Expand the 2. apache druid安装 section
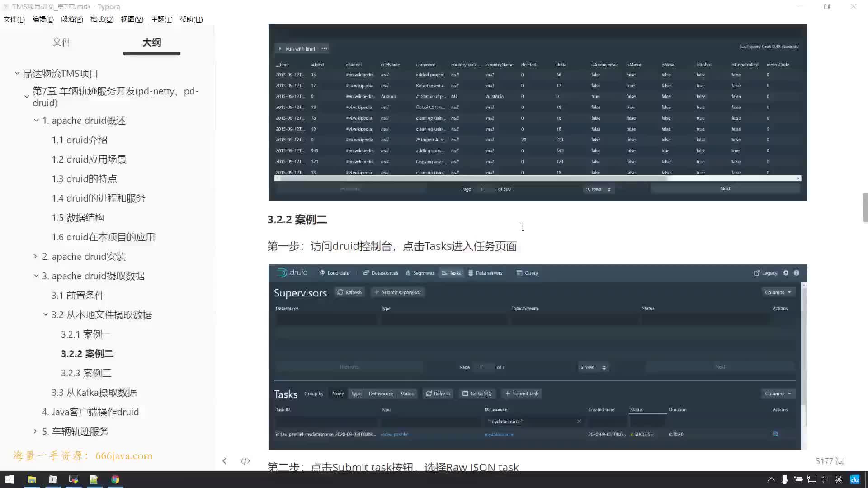The width and height of the screenshot is (868, 488). (35, 256)
